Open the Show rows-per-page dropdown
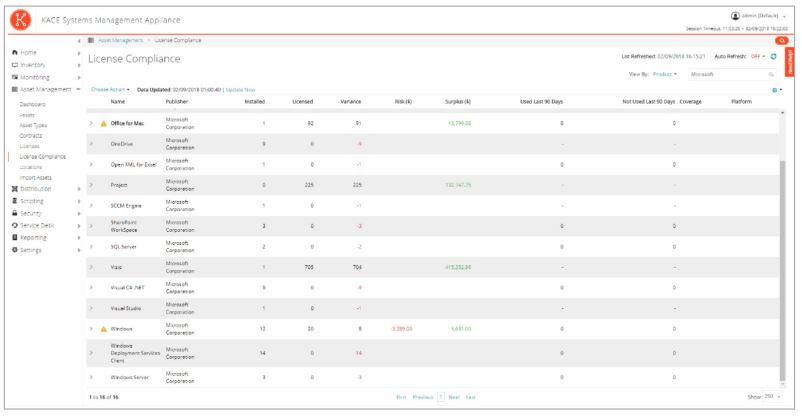The image size is (802, 416). 772,397
